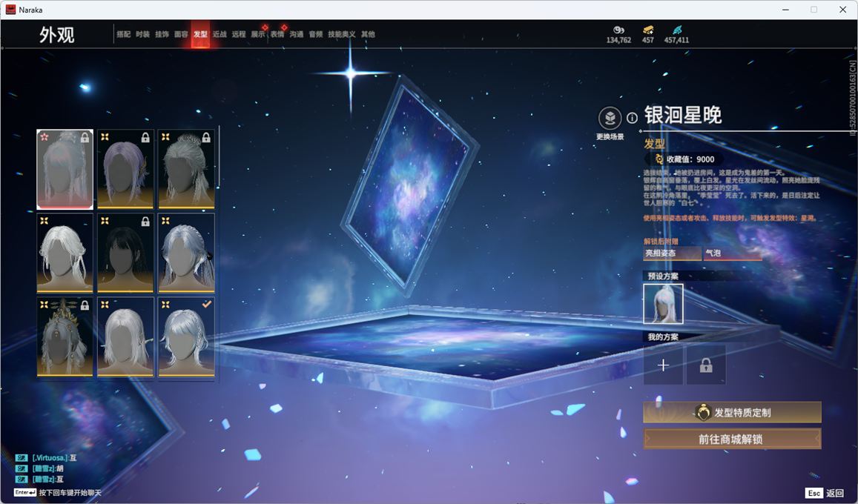Viewport: 858px width, 504px height.
Task: Select the 亮相姿态 bonus item
Action: click(672, 253)
